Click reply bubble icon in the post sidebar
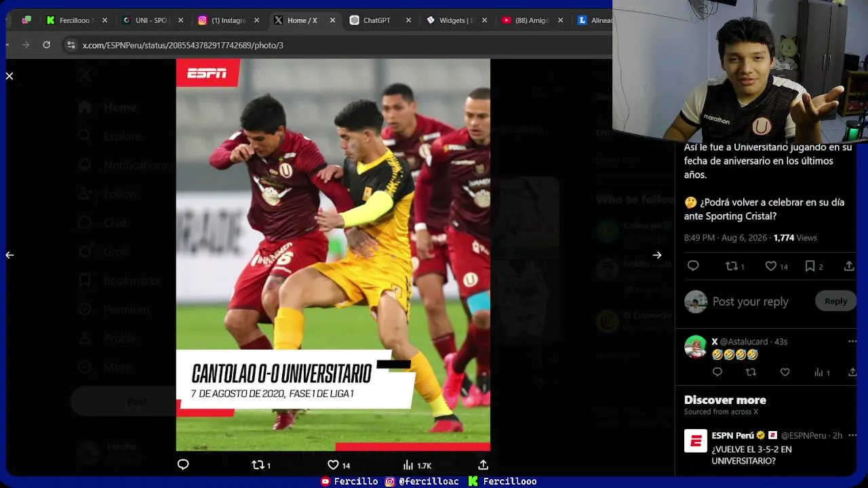The width and height of the screenshot is (868, 488). 693,266
